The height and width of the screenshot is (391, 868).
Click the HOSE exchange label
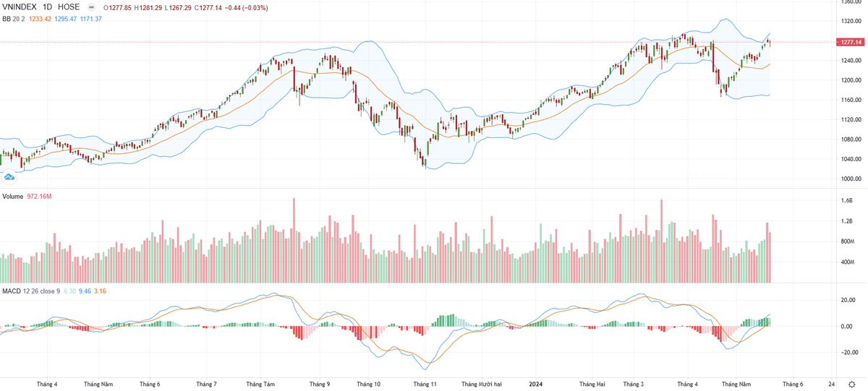pyautogui.click(x=69, y=7)
